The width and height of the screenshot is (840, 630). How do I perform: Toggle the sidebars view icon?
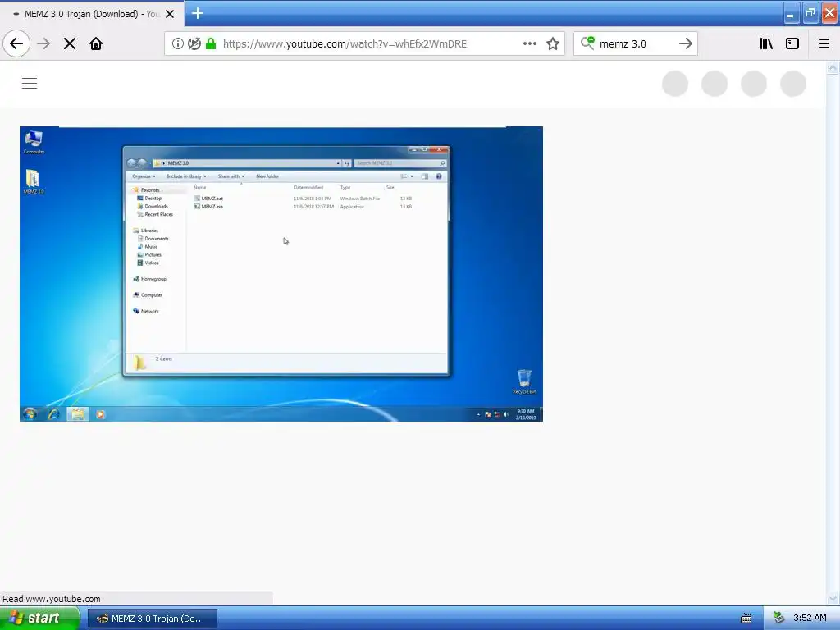[792, 44]
